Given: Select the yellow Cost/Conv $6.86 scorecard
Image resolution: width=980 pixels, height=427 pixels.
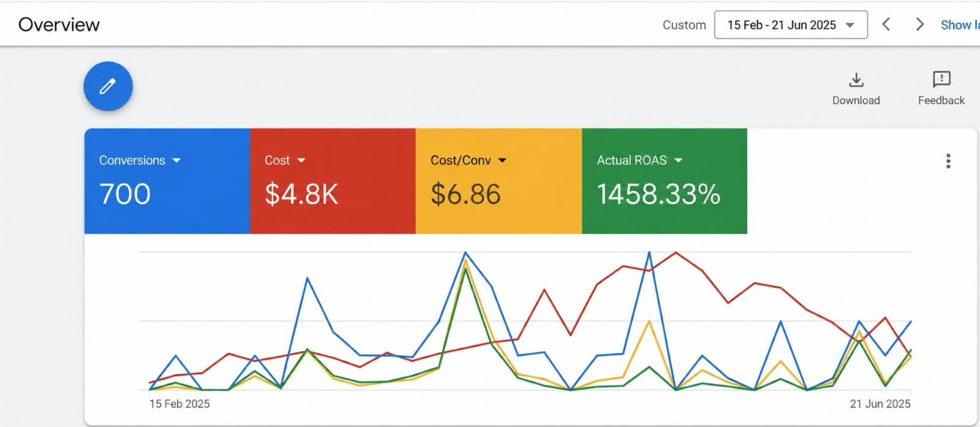Looking at the screenshot, I should click(499, 181).
